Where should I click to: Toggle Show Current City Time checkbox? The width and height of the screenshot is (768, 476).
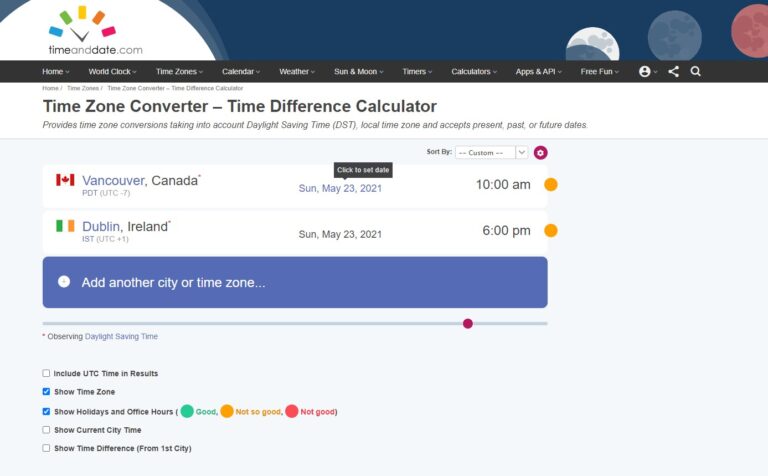point(46,430)
